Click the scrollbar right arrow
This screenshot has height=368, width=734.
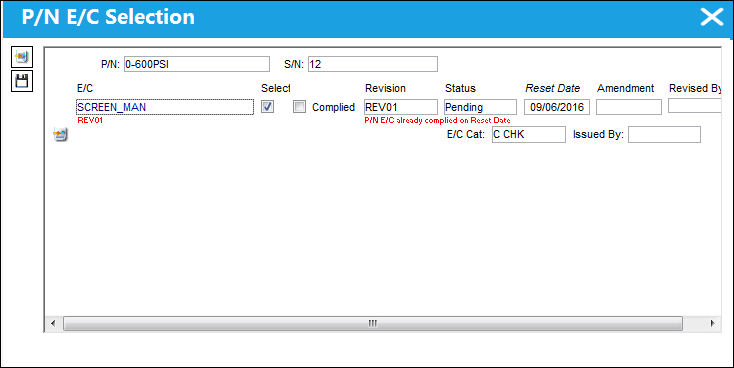[x=712, y=324]
